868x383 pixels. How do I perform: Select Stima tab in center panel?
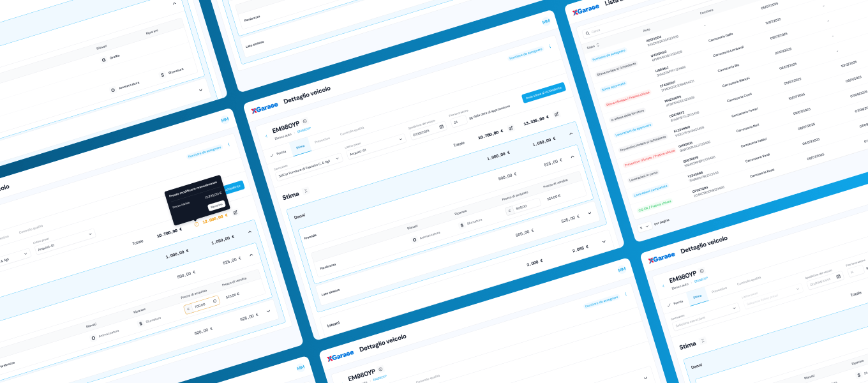tap(300, 147)
